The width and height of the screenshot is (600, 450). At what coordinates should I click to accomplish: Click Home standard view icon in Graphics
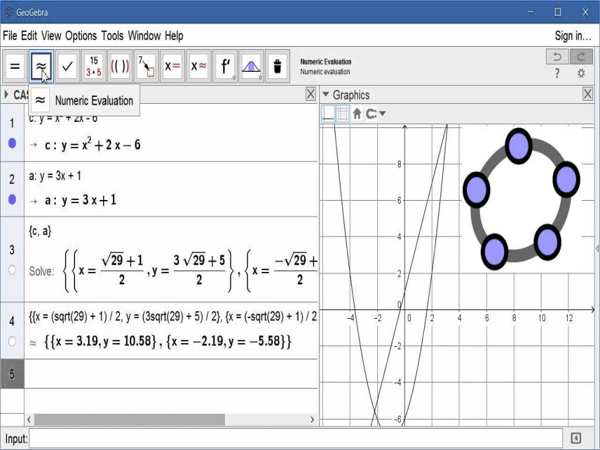pyautogui.click(x=357, y=114)
